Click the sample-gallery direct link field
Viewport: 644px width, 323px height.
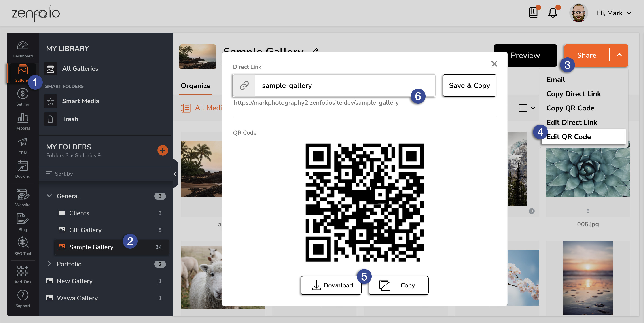345,85
